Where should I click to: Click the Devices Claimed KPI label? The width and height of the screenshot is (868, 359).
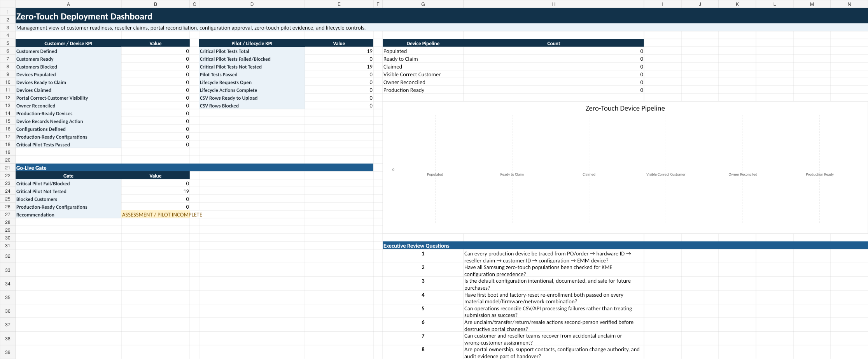[x=34, y=90]
